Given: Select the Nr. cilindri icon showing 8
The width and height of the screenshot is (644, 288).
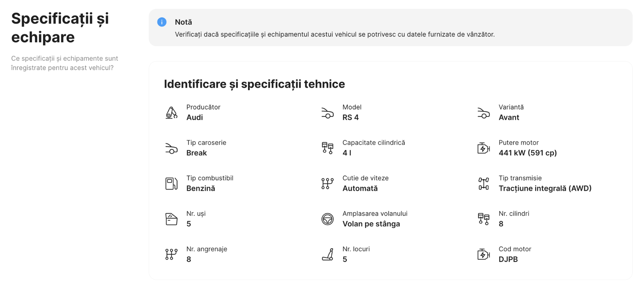Looking at the screenshot, I should click(x=484, y=219).
